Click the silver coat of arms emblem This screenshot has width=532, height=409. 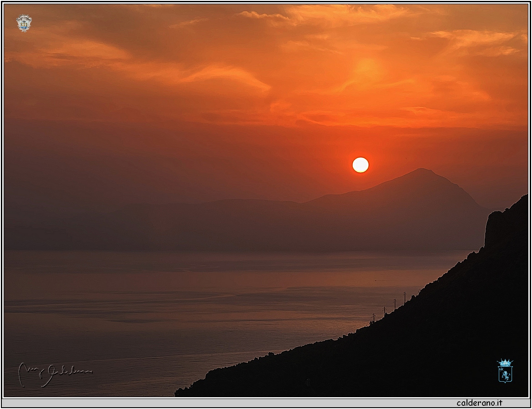tap(24, 23)
